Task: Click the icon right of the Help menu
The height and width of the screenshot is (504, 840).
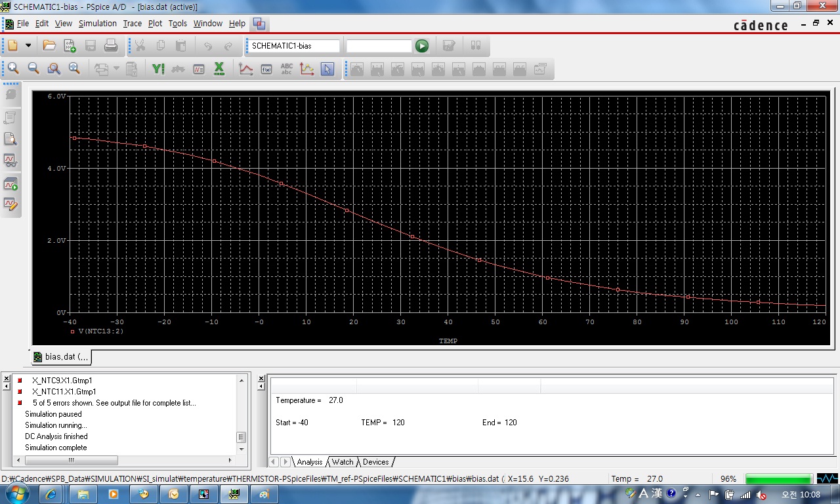Action: coord(259,24)
